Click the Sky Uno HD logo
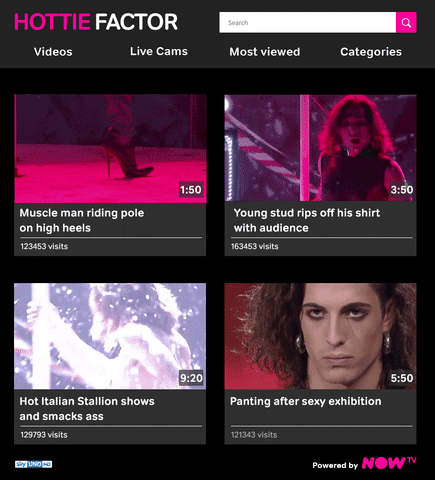435x480 pixels. tap(33, 464)
